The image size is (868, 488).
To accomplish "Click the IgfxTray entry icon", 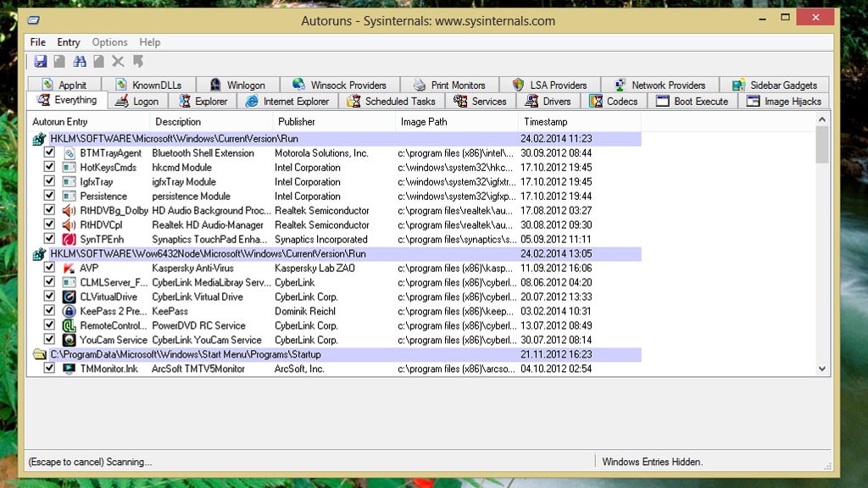I will 70,182.
